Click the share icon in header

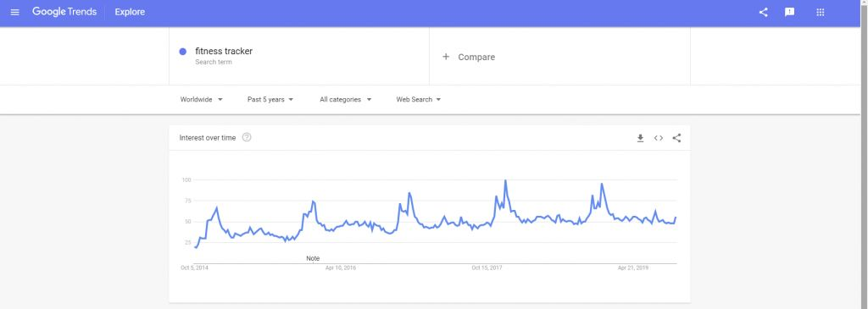click(764, 12)
